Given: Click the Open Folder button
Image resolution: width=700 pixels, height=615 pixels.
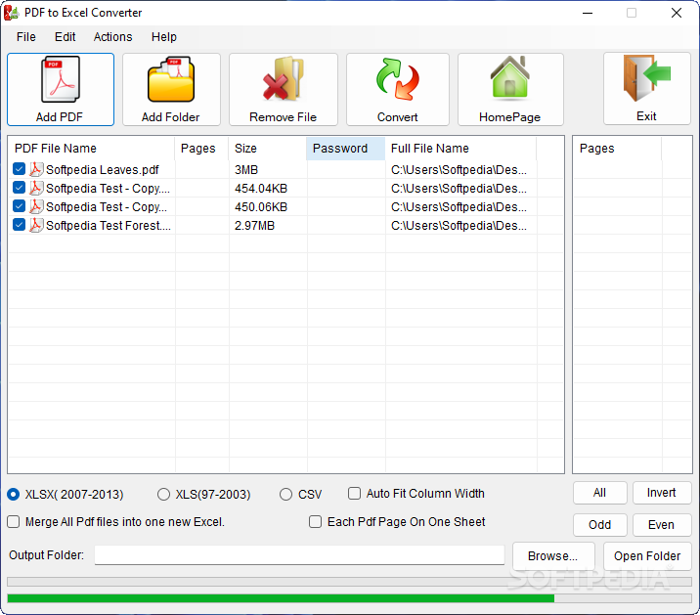Looking at the screenshot, I should (647, 556).
